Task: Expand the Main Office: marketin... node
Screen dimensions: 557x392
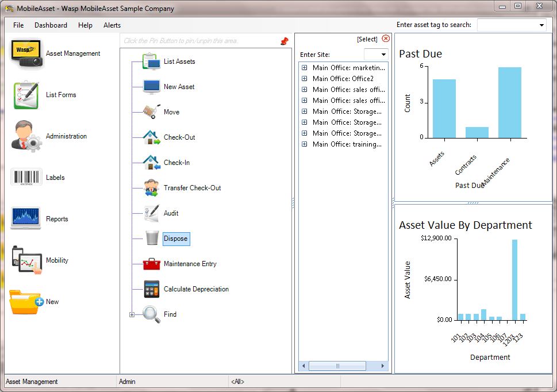Action: [305, 67]
